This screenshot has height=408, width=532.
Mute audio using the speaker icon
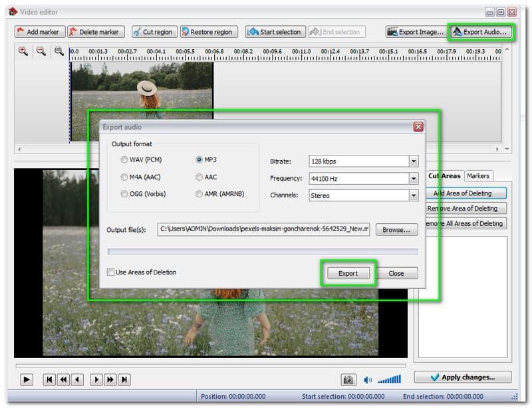click(x=368, y=380)
